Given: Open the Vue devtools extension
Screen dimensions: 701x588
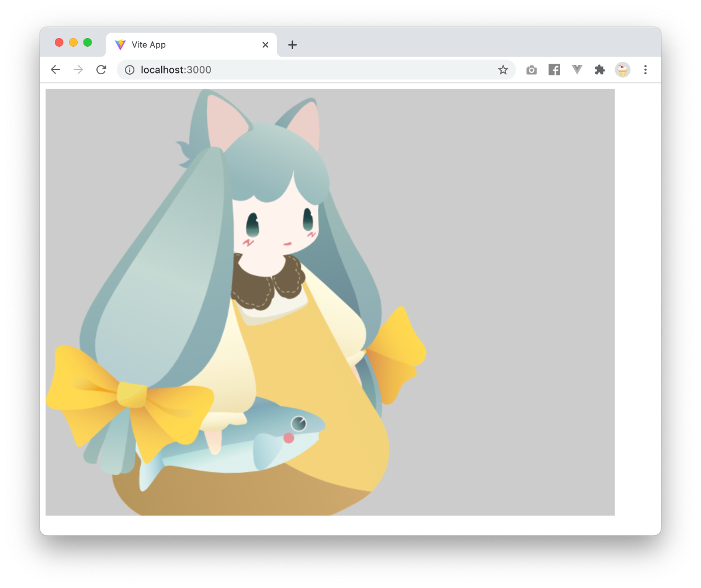Looking at the screenshot, I should [577, 69].
